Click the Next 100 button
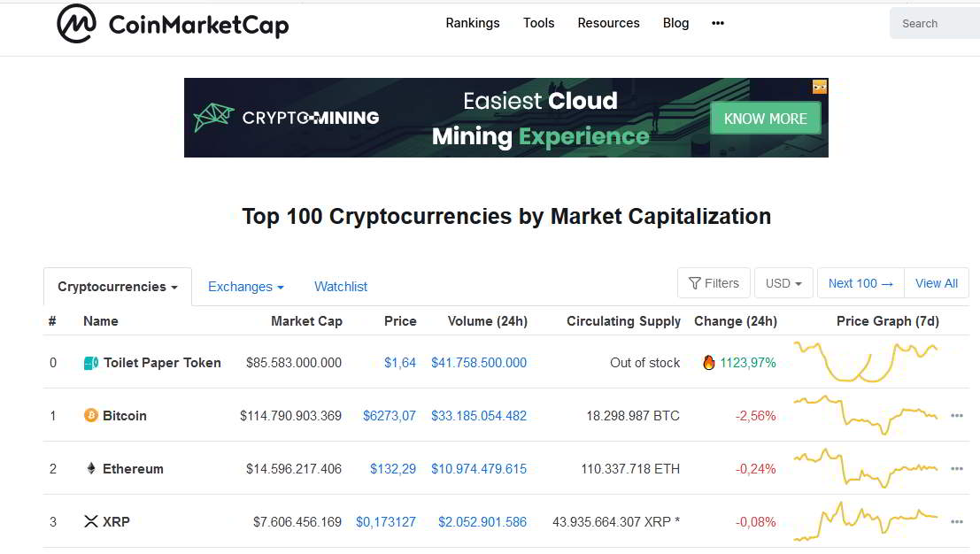980x554 pixels. pyautogui.click(x=860, y=283)
